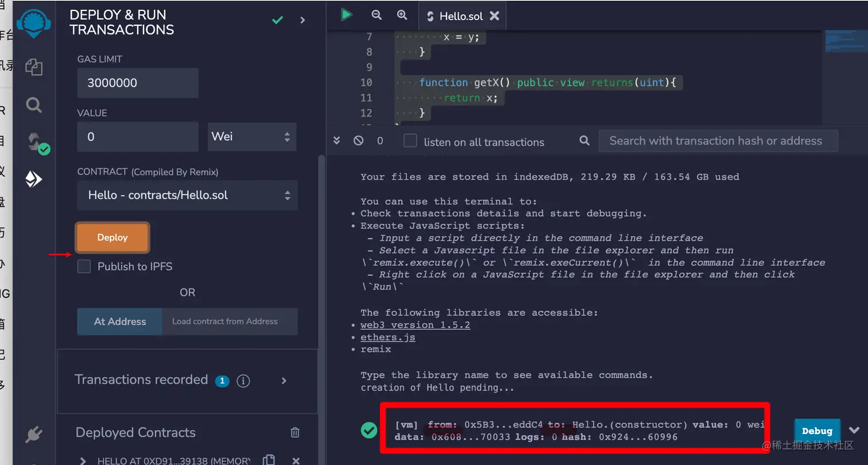
Task: Remove the deployed Hello contract instance
Action: [296, 460]
